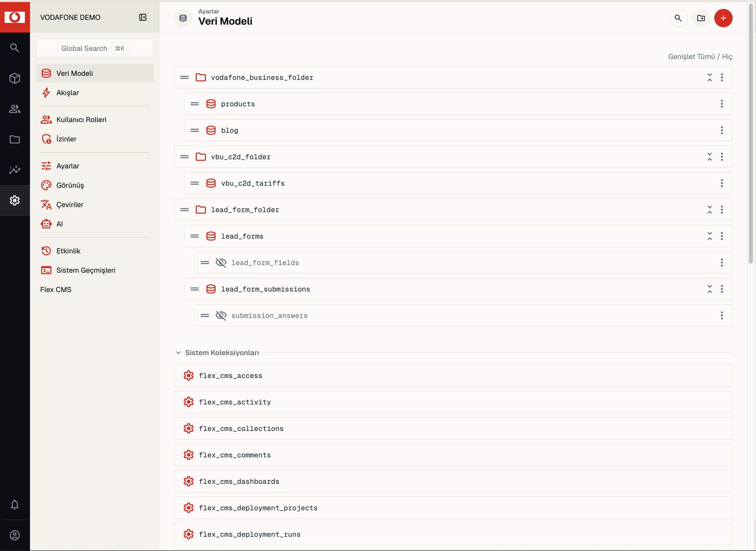Open options menu for vodafone_business_folder
The width and height of the screenshot is (756, 551).
click(722, 77)
